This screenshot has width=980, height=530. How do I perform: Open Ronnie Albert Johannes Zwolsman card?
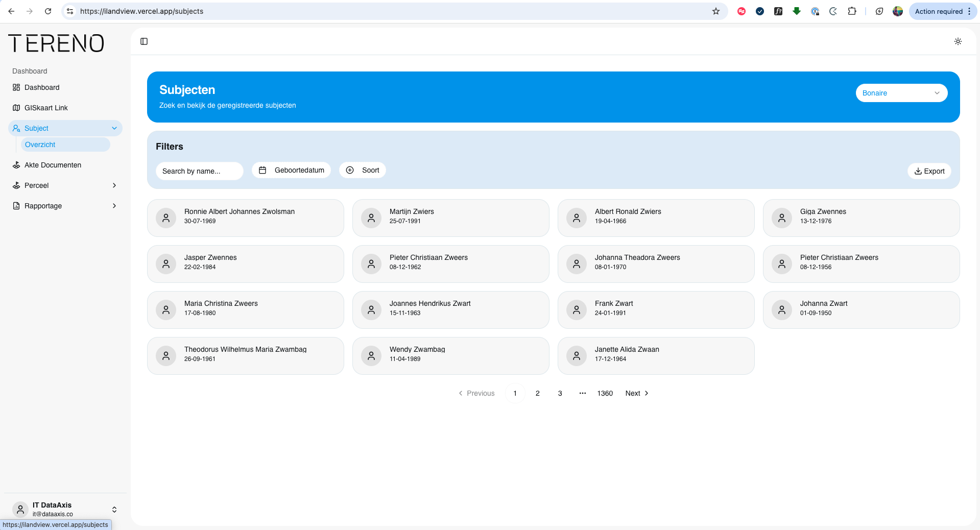[x=246, y=218]
